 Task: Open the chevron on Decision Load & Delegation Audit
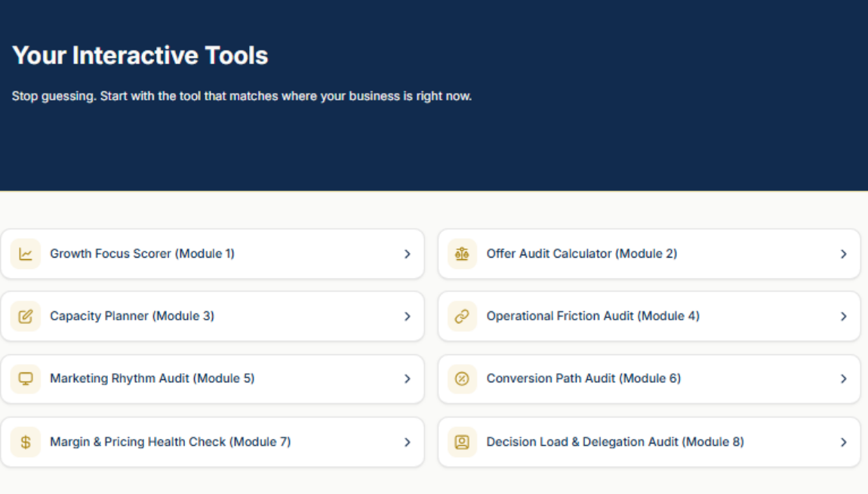click(x=844, y=442)
